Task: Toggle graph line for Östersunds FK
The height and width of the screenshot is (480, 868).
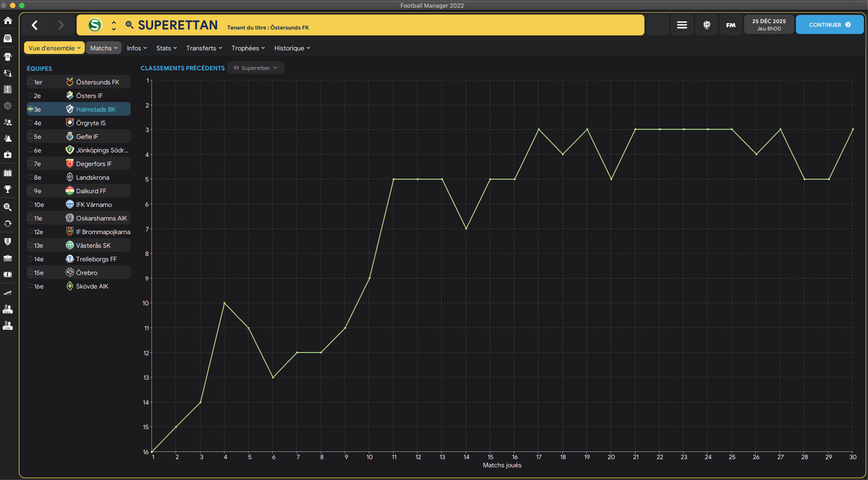Action: [30, 82]
